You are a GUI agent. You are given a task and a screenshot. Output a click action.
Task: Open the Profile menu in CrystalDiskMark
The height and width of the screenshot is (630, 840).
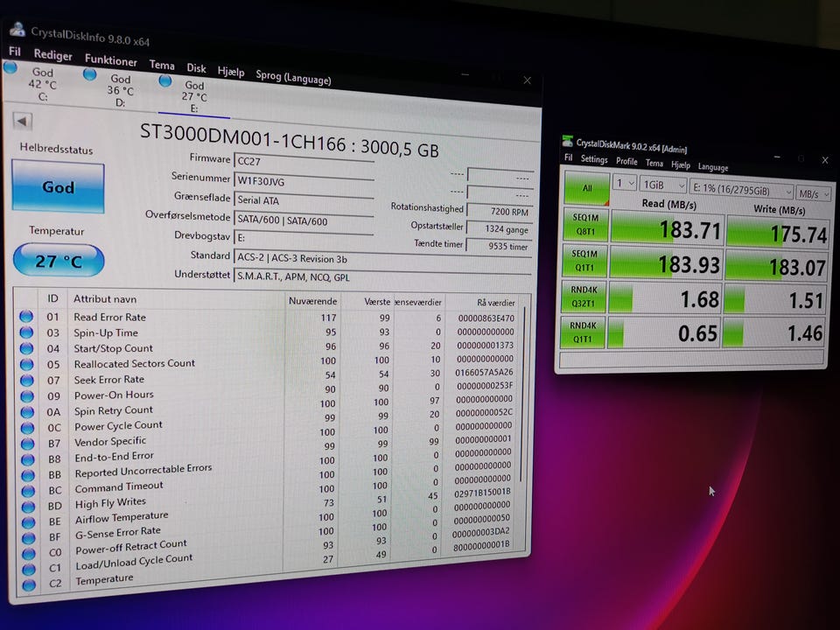tap(626, 161)
